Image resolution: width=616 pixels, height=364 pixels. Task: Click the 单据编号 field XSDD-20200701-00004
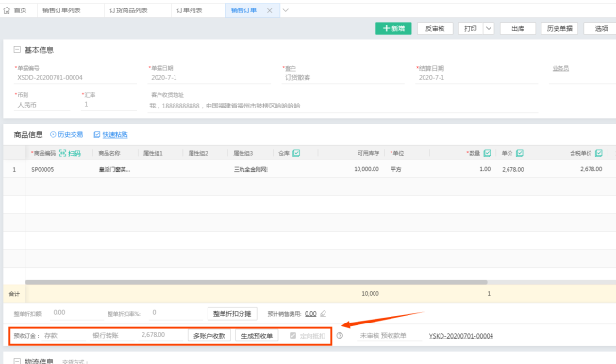point(75,77)
